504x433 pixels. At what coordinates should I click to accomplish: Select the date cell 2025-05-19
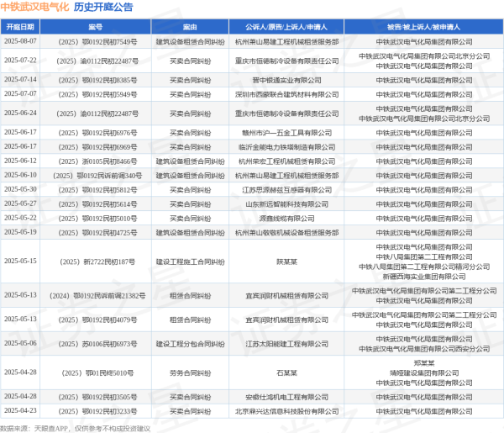click(20, 232)
